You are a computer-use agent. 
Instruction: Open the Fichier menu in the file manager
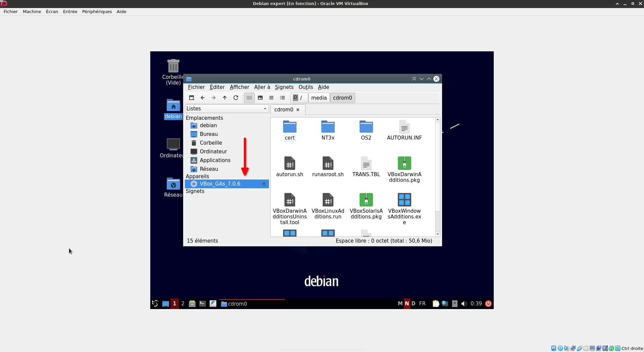click(x=196, y=87)
